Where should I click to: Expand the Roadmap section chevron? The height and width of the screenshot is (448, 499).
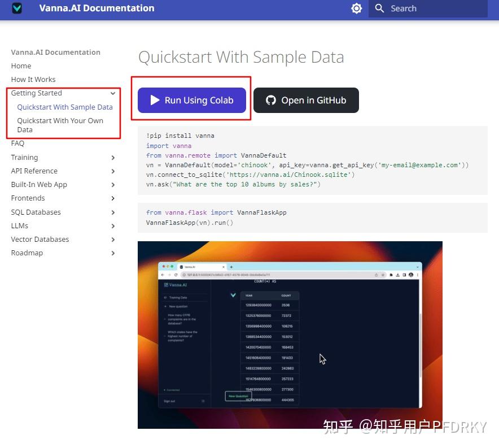[113, 253]
